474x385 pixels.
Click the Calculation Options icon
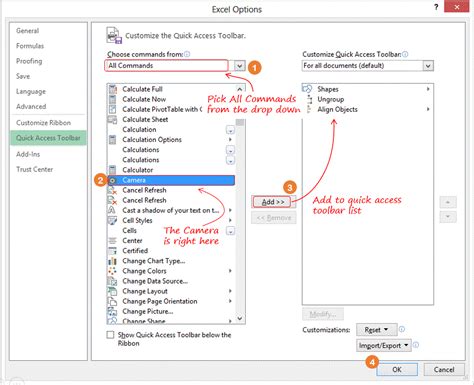pos(113,140)
